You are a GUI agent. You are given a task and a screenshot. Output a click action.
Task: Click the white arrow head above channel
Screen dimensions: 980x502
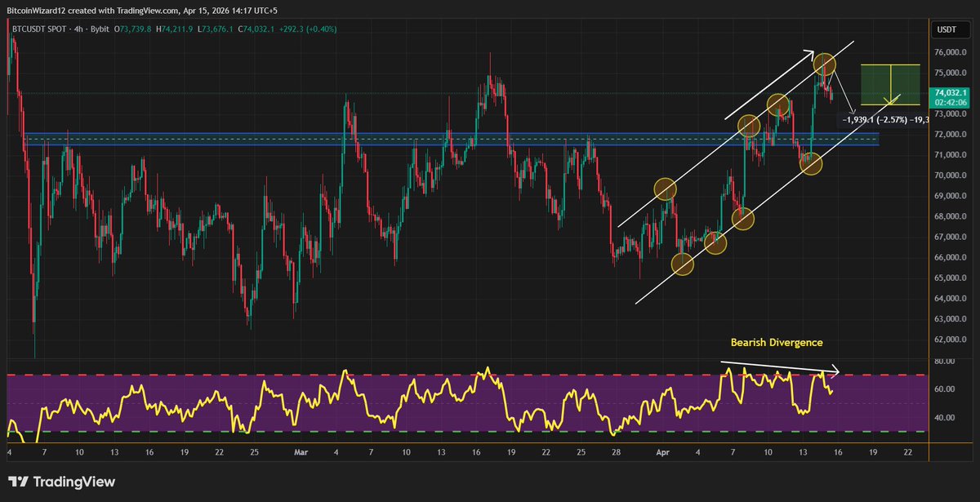pyautogui.click(x=809, y=55)
